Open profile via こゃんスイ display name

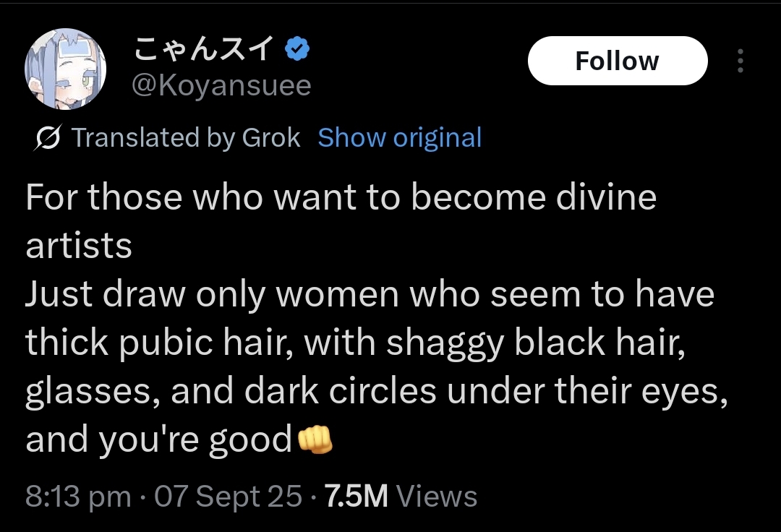204,48
